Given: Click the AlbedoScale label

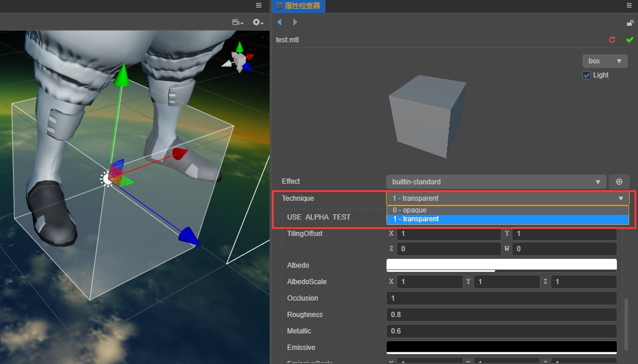Looking at the screenshot, I should (307, 281).
